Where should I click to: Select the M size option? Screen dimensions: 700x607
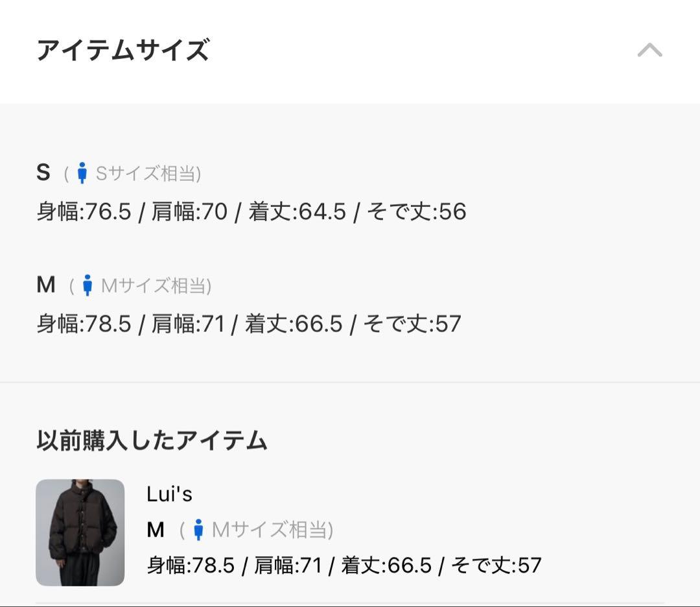(x=45, y=283)
